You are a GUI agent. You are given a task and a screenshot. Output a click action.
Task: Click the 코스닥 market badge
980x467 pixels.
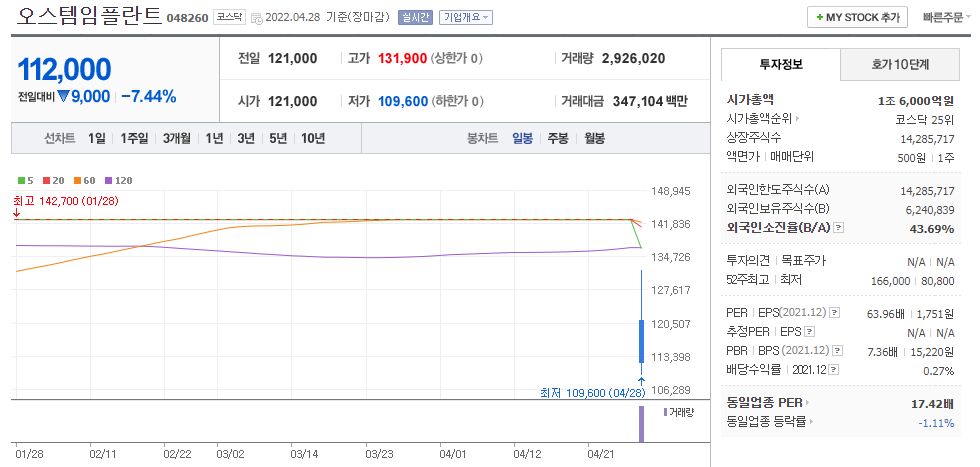(x=229, y=18)
